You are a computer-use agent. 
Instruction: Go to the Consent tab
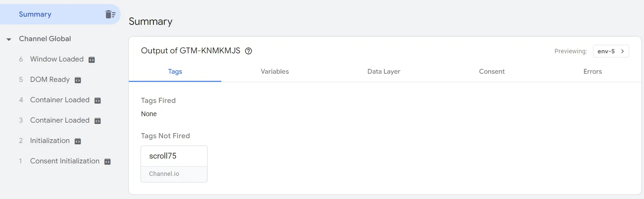(491, 72)
